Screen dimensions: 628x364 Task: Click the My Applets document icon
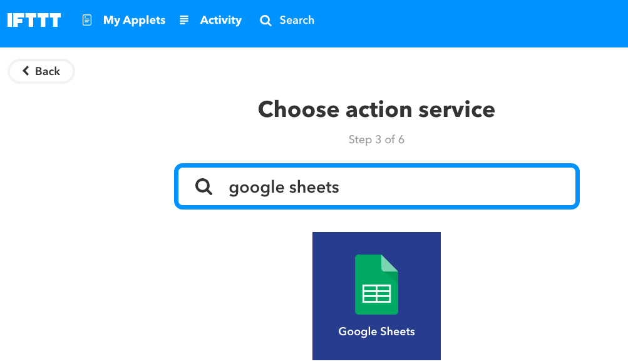pyautogui.click(x=87, y=20)
